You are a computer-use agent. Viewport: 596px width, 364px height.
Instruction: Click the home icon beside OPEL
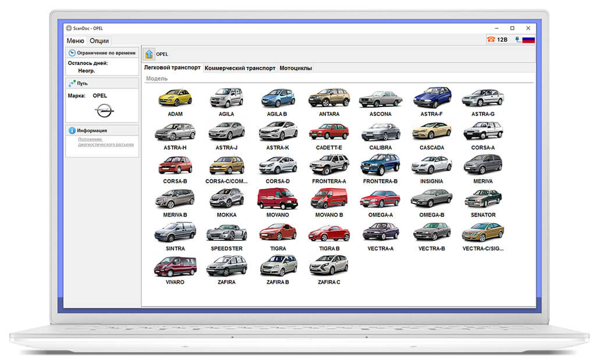149,54
